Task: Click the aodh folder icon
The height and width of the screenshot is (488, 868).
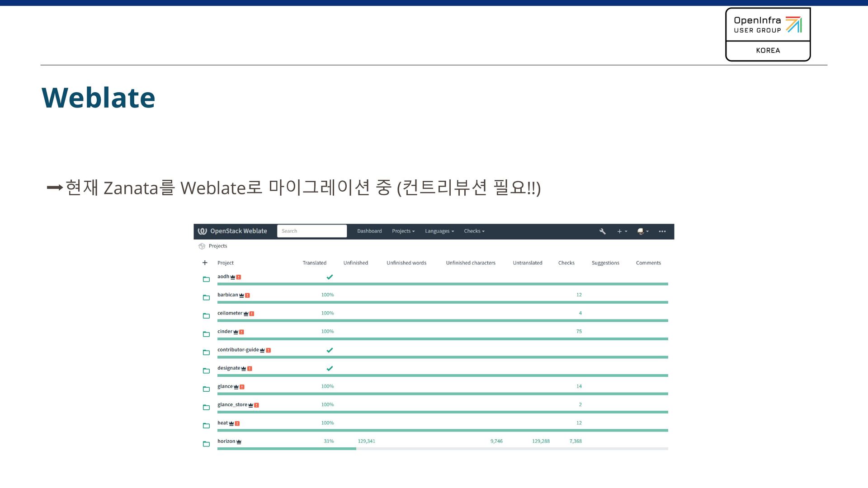Action: 206,279
